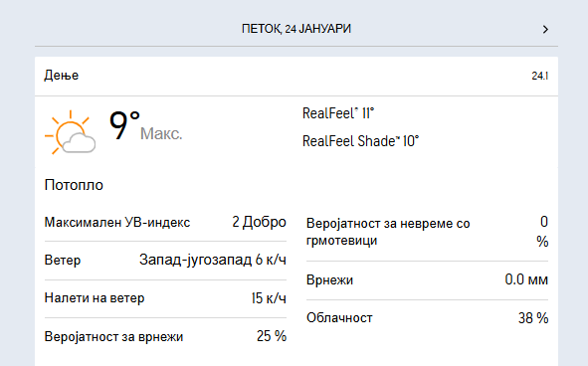588x366 pixels.
Task: Click the Веројатност за врнежи row
Action: [x=165, y=337]
